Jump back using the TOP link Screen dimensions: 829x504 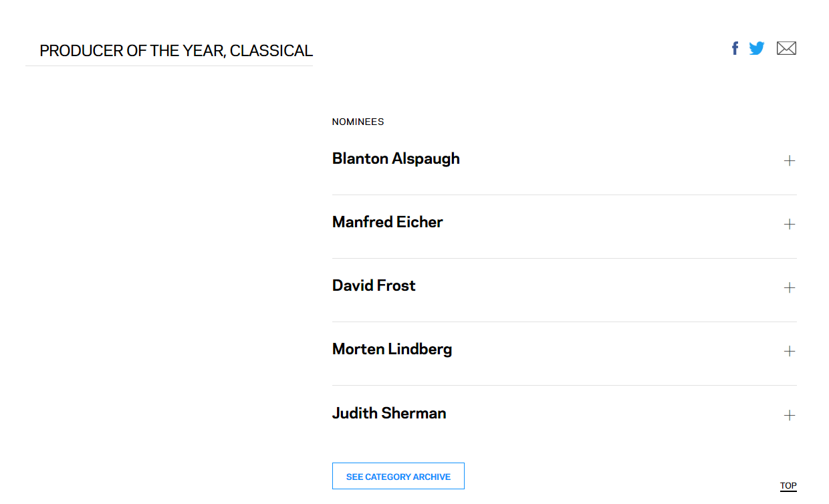coord(788,486)
